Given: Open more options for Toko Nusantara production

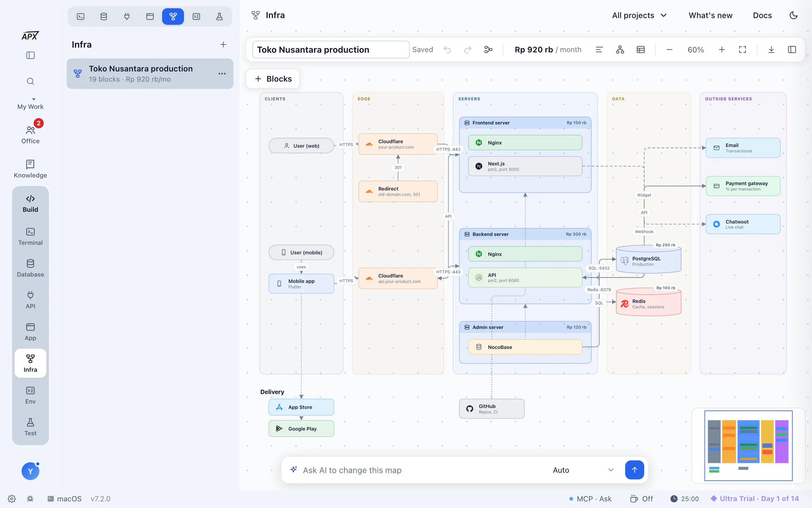Looking at the screenshot, I should pos(222,74).
